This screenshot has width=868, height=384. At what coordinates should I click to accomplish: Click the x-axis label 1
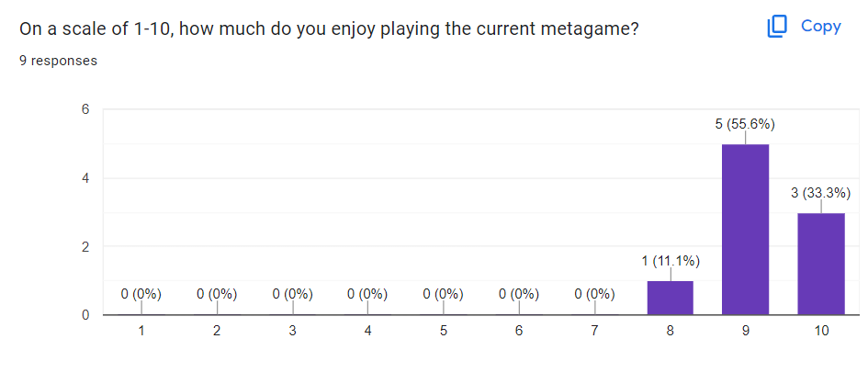tap(141, 331)
